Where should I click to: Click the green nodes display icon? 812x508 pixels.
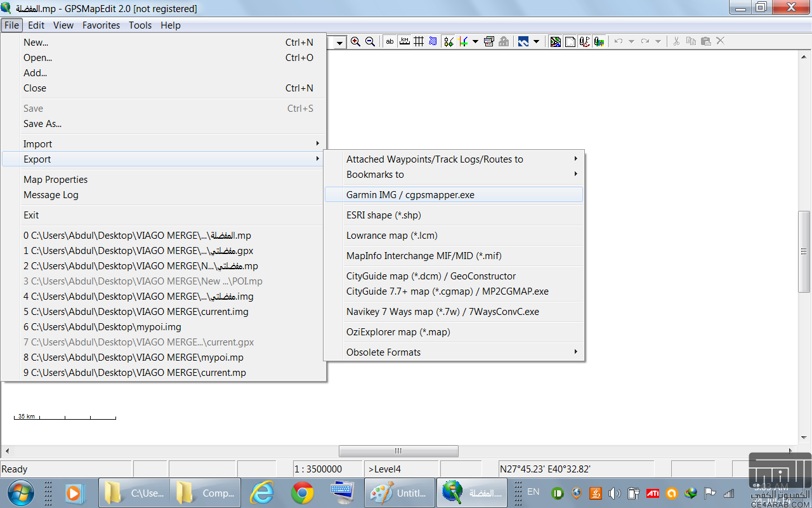point(449,42)
